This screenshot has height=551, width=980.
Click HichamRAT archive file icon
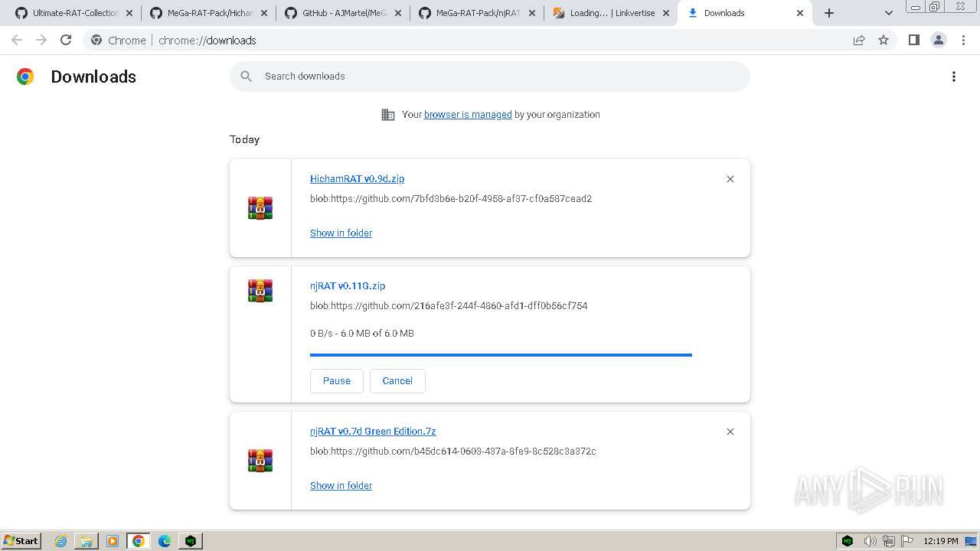point(260,208)
